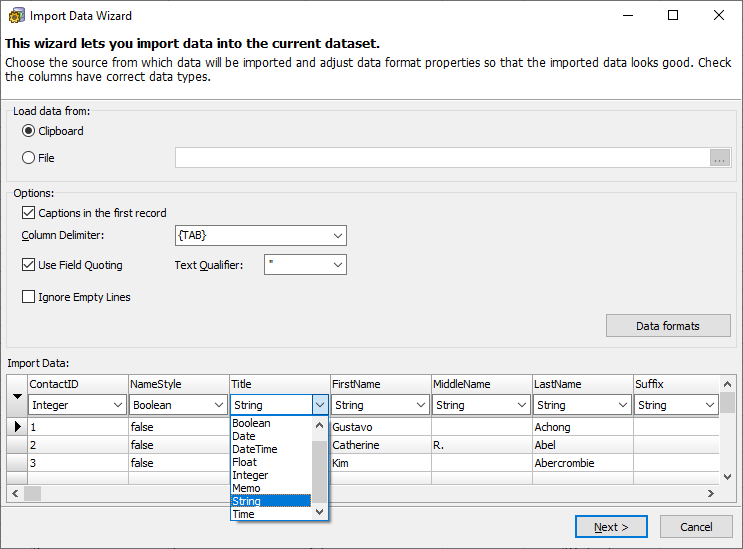Select the Clipboard radio button
This screenshot has width=743, height=549.
tap(28, 131)
